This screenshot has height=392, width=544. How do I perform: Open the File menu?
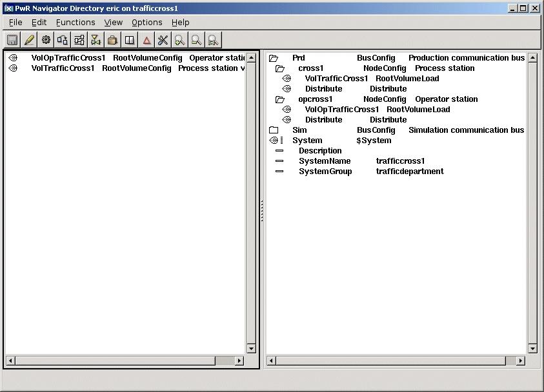point(15,23)
